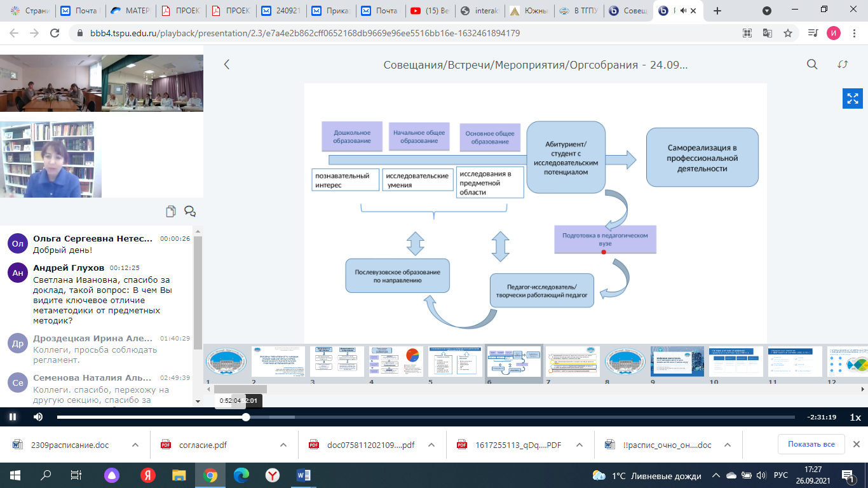868x488 pixels.
Task: Expand options for doc075811202109 pdf download
Action: (x=431, y=445)
